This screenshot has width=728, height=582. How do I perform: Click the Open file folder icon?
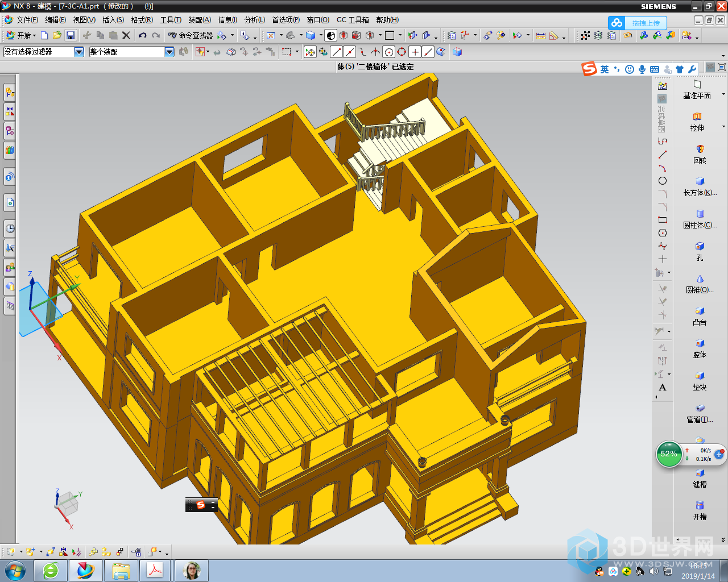tap(57, 35)
